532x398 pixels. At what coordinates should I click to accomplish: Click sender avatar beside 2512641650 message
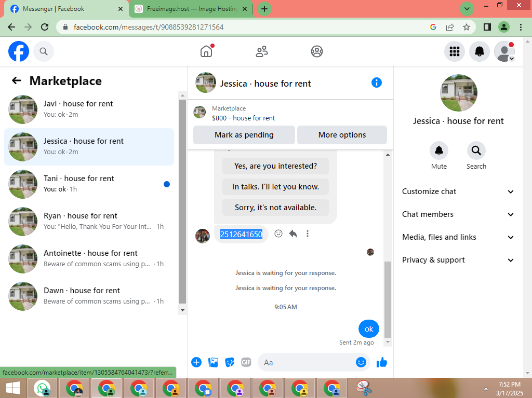(203, 236)
